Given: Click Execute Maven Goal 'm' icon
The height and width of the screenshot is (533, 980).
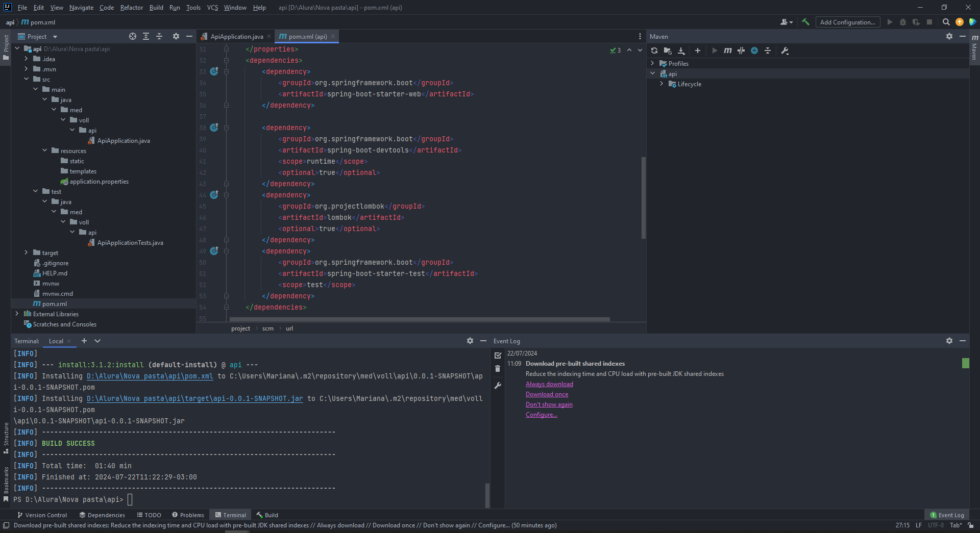Looking at the screenshot, I should tap(728, 50).
